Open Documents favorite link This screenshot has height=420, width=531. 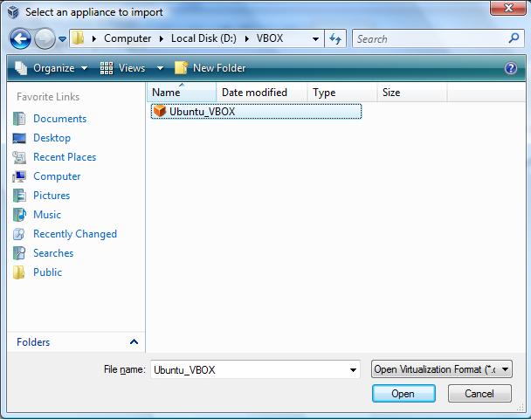60,119
